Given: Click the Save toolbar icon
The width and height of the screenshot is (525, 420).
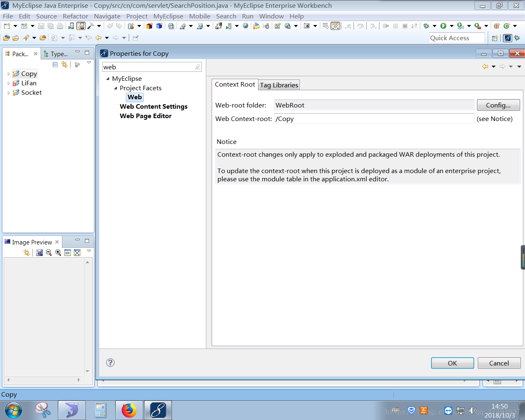Looking at the screenshot, I should click(41, 26).
